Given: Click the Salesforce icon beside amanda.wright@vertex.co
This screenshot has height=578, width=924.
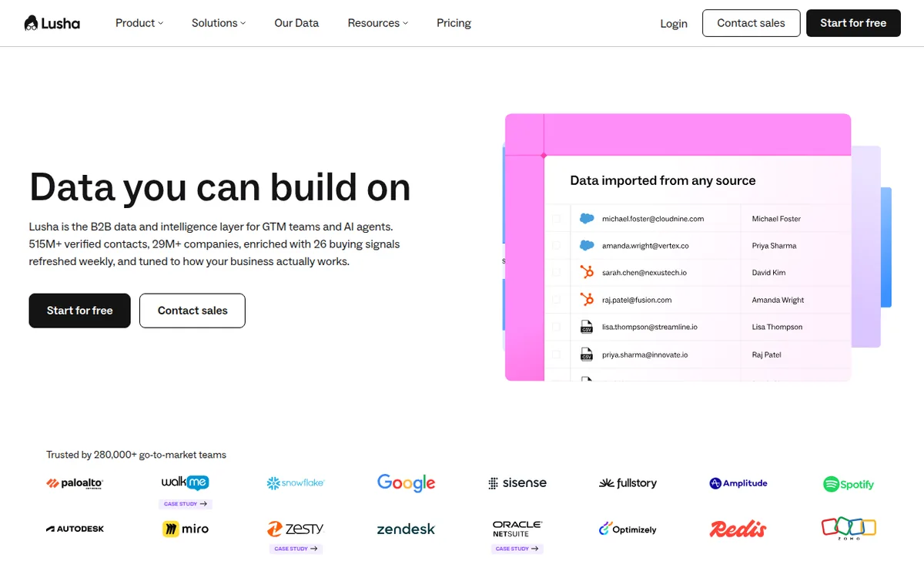Looking at the screenshot, I should (x=587, y=246).
